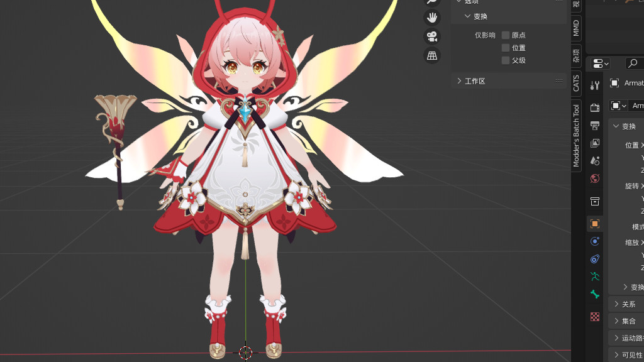Enable the 位置 (Locations) checkbox
Image resolution: width=644 pixels, height=362 pixels.
click(506, 48)
